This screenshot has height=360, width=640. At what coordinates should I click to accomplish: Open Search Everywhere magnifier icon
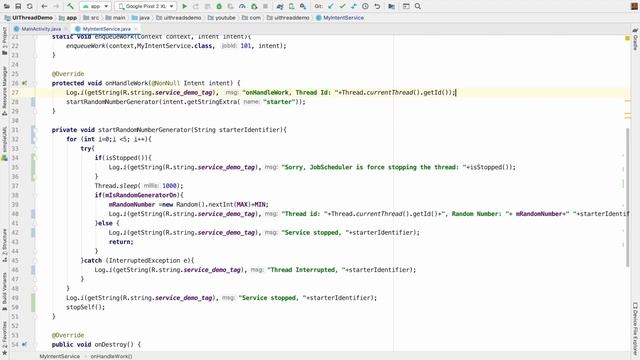418,7
